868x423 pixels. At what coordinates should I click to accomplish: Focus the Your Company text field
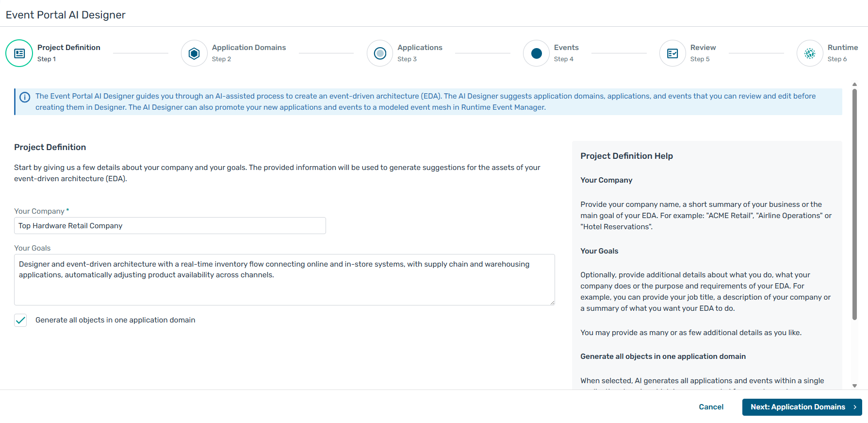click(x=170, y=226)
